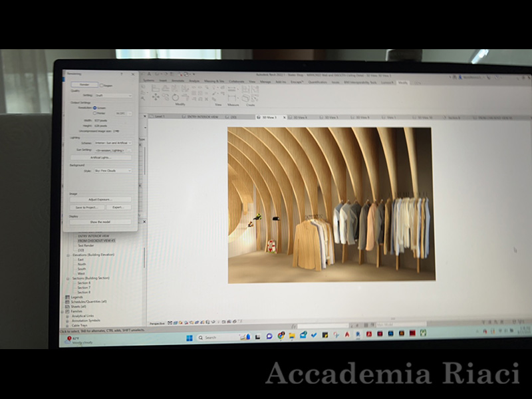This screenshot has height=399, width=532.
Task: Open the Windows Start menu
Action: [x=190, y=338]
